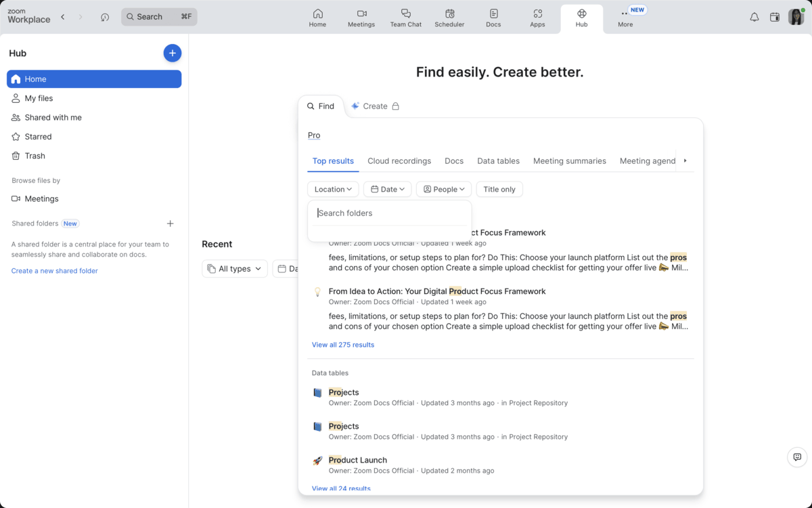Open the Product Launch data table

click(501, 465)
